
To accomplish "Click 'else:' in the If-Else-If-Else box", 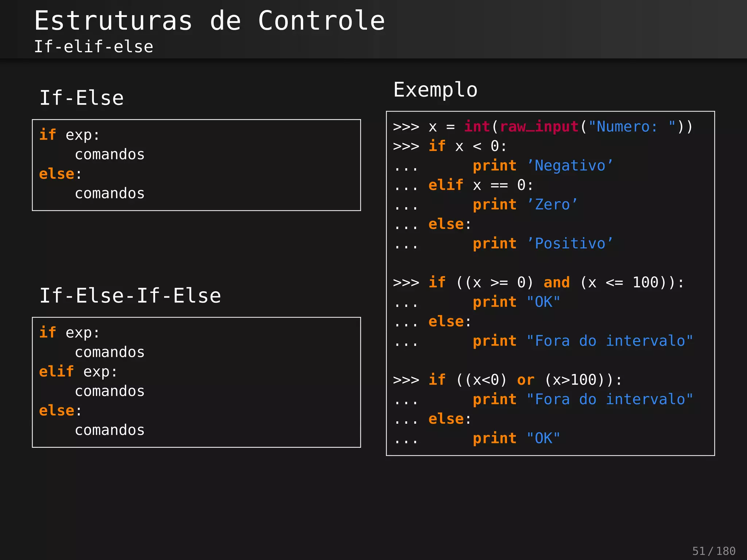I will 60,411.
